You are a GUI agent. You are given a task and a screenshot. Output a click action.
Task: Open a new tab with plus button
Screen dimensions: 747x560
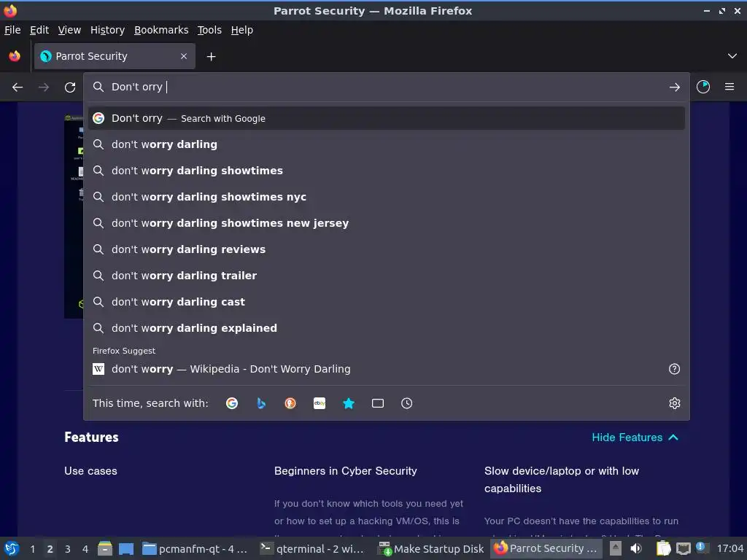click(211, 57)
